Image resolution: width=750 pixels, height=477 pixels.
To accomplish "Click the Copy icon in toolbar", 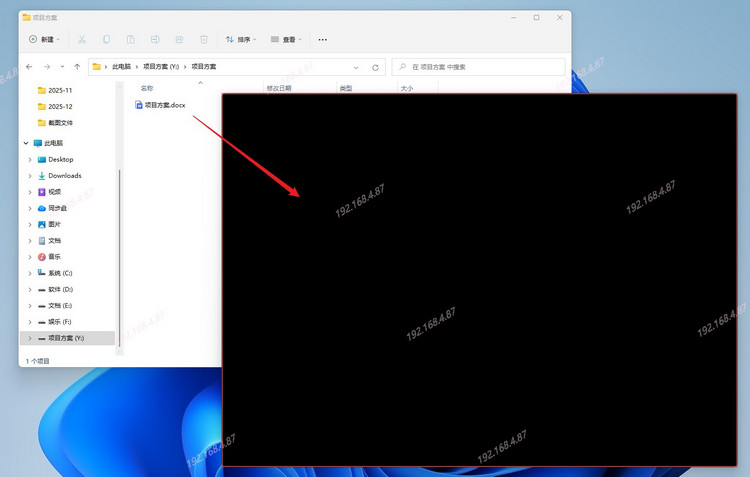I will (x=106, y=39).
